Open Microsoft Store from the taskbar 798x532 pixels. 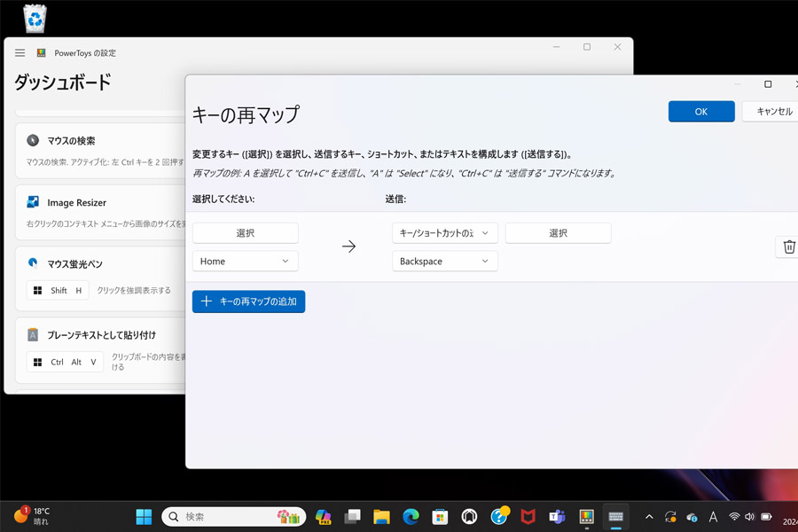440,517
